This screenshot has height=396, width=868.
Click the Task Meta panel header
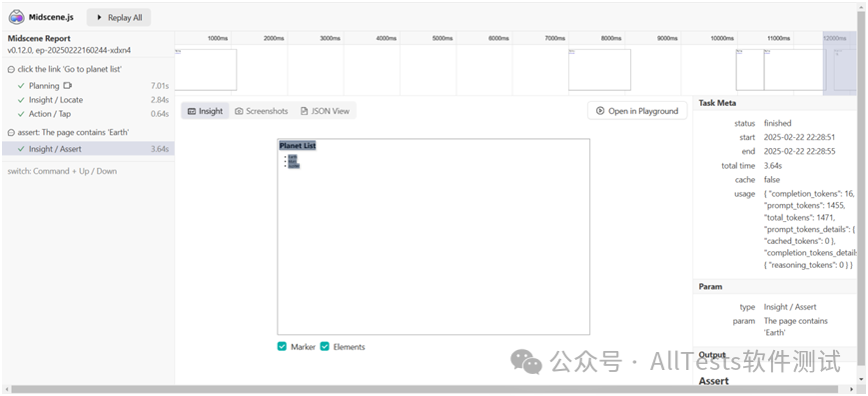774,103
